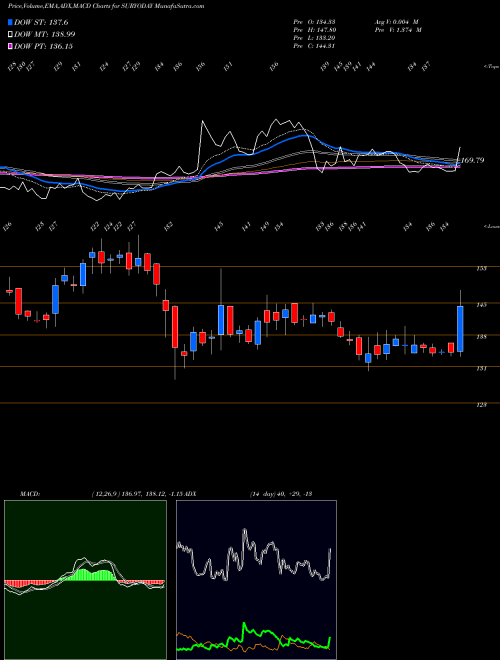The image size is (500, 660).
Task: Click the green MACD histogram panel
Action: coord(85,580)
